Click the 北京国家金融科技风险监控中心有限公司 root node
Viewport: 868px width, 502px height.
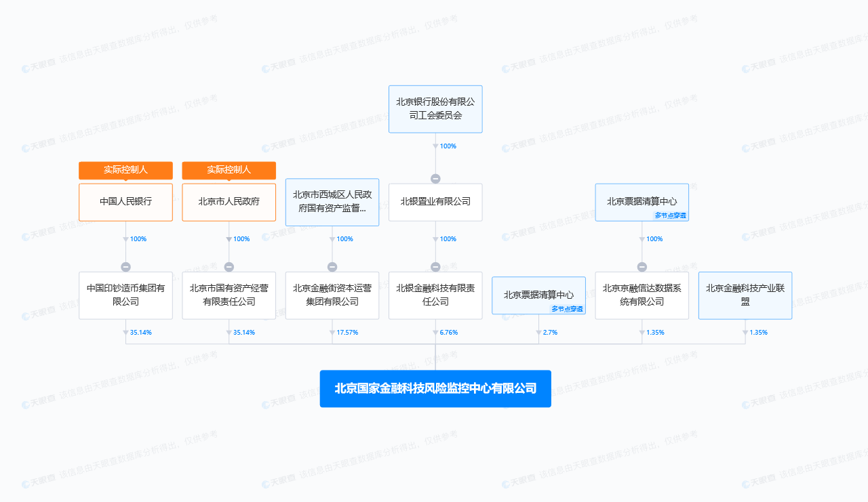tap(435, 389)
